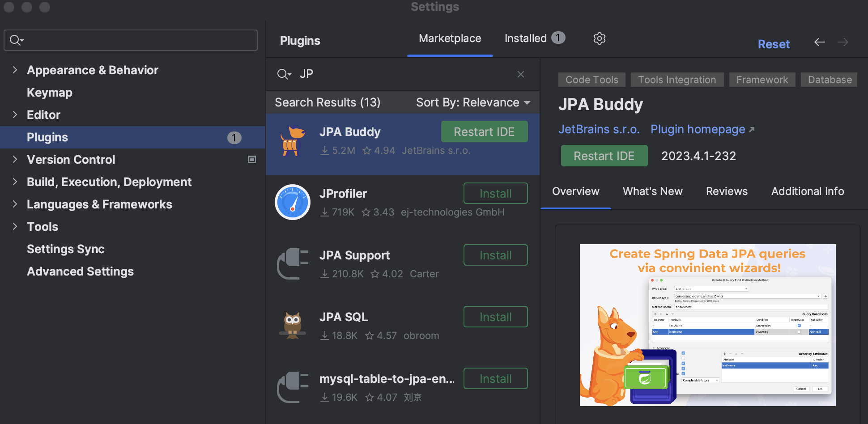Expand the Version Control section
This screenshot has height=424, width=868.
[15, 159]
